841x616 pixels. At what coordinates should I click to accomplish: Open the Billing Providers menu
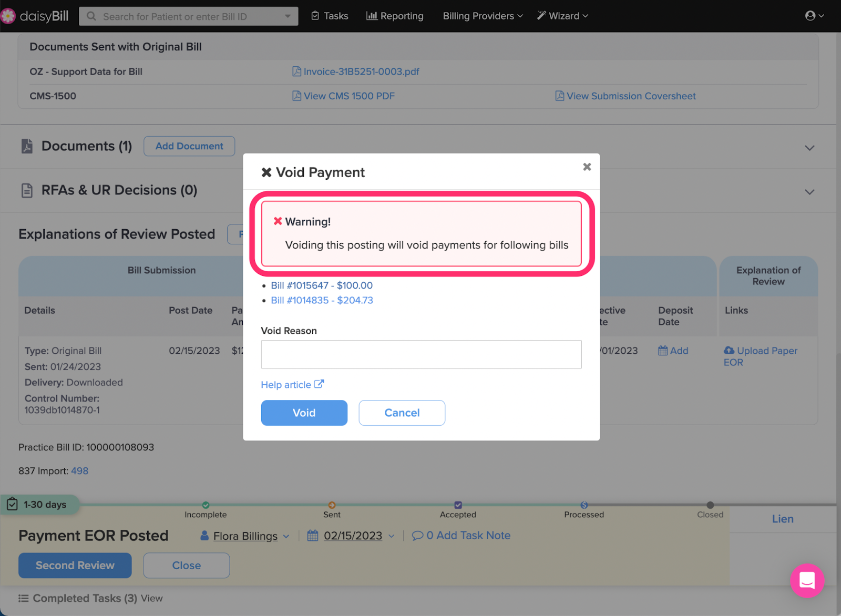click(483, 16)
